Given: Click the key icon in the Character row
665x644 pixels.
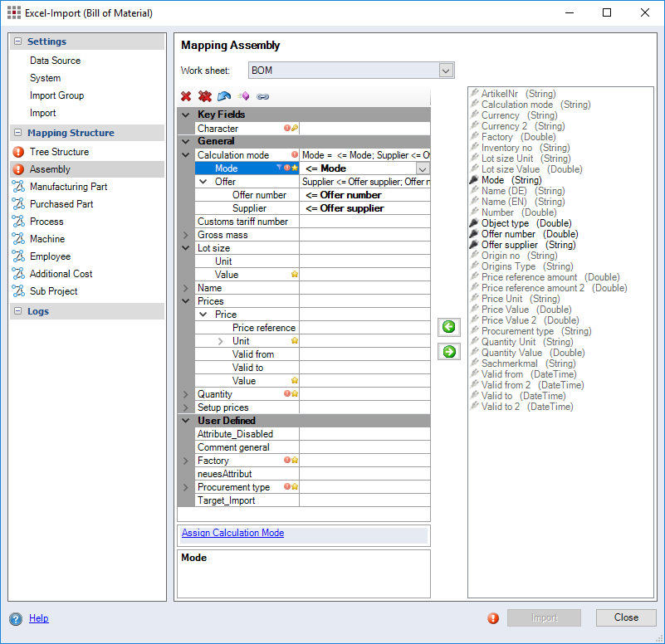Looking at the screenshot, I should (295, 128).
